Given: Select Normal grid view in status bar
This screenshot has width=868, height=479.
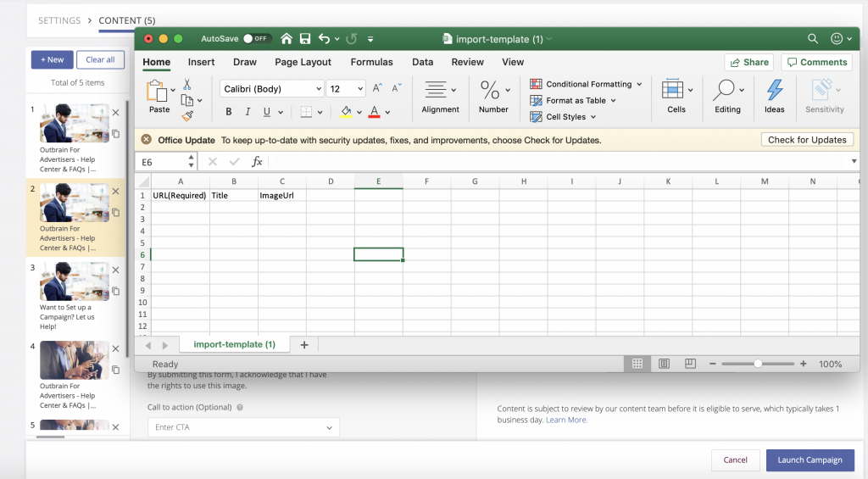Looking at the screenshot, I should pyautogui.click(x=637, y=364).
